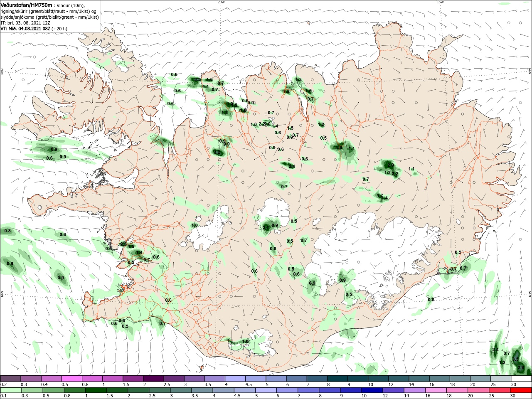The image size is (532, 399).
Task: Pick the blue 8 swatch in rain scale
Action: point(329,390)
